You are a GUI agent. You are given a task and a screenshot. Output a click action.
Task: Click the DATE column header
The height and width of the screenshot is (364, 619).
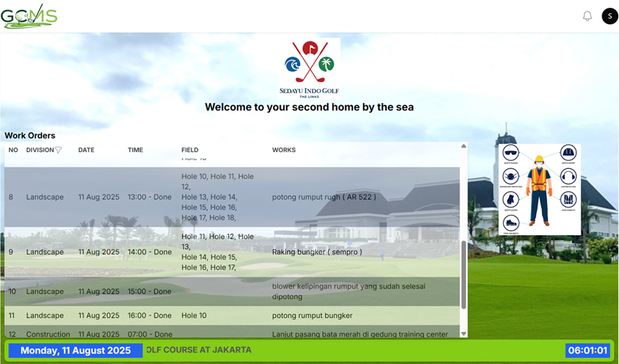(x=86, y=150)
